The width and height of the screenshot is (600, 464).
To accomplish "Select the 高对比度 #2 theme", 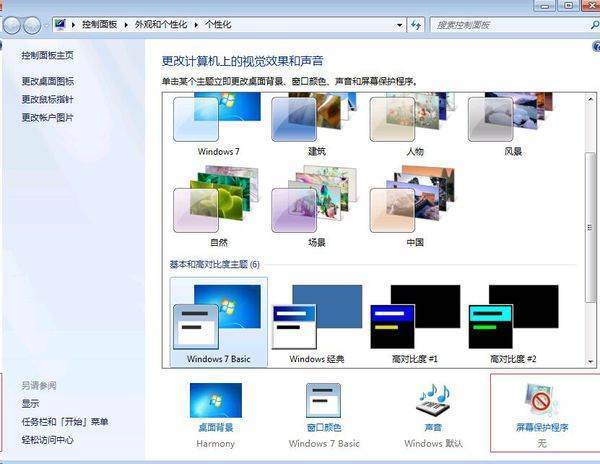I will tap(513, 322).
